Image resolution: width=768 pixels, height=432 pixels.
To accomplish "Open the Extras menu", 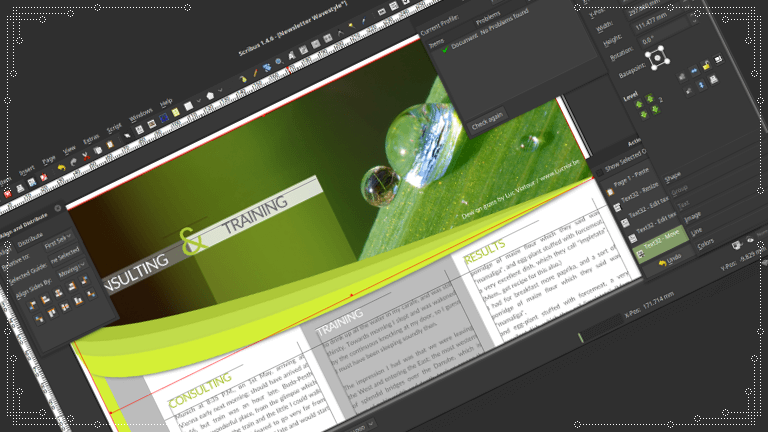I will click(91, 139).
